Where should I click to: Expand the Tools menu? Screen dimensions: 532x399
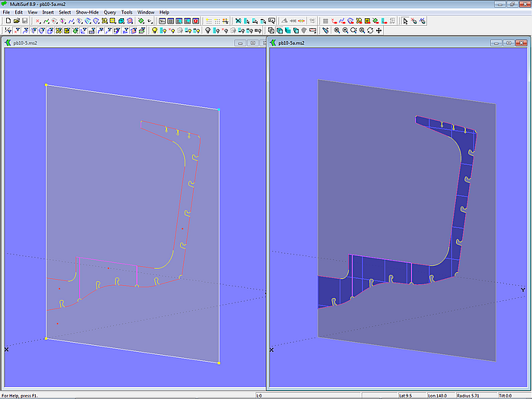tap(127, 13)
